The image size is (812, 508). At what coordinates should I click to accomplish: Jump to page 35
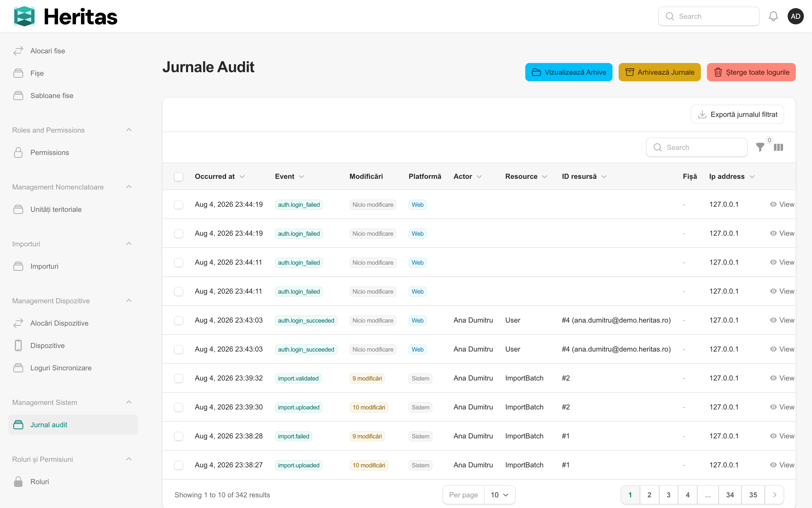tap(753, 495)
